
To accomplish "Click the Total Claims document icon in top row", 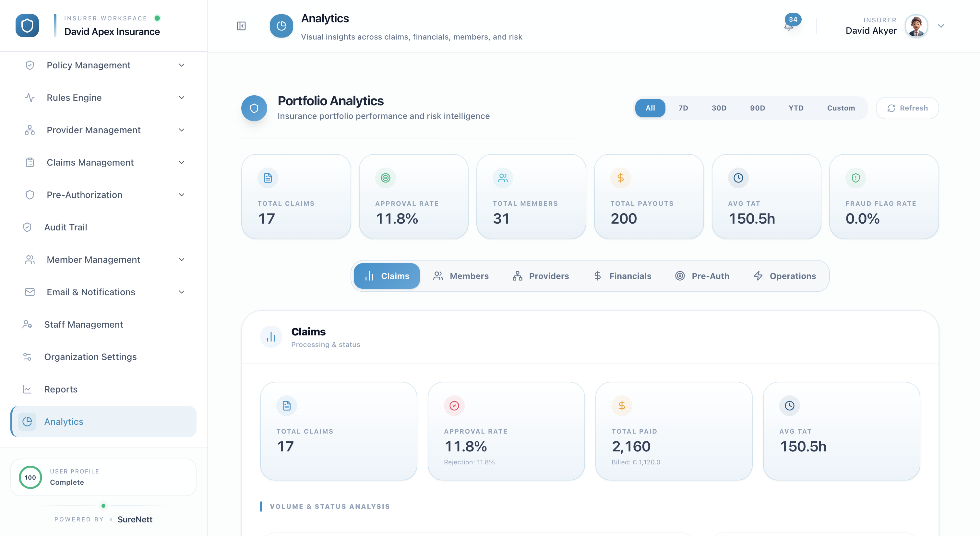I will [x=268, y=178].
